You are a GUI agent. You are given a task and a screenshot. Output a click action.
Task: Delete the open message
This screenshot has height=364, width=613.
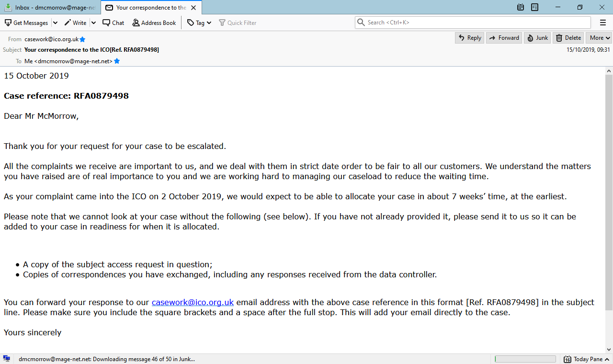pos(568,38)
